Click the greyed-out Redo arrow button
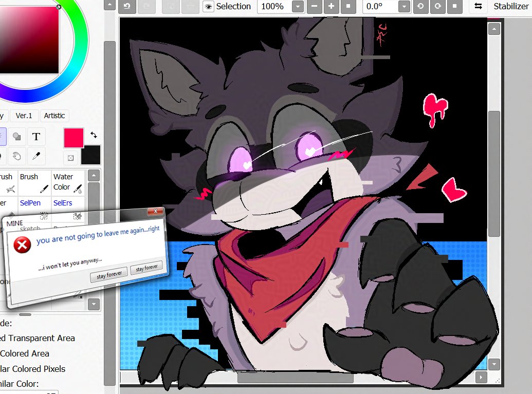 [147, 6]
